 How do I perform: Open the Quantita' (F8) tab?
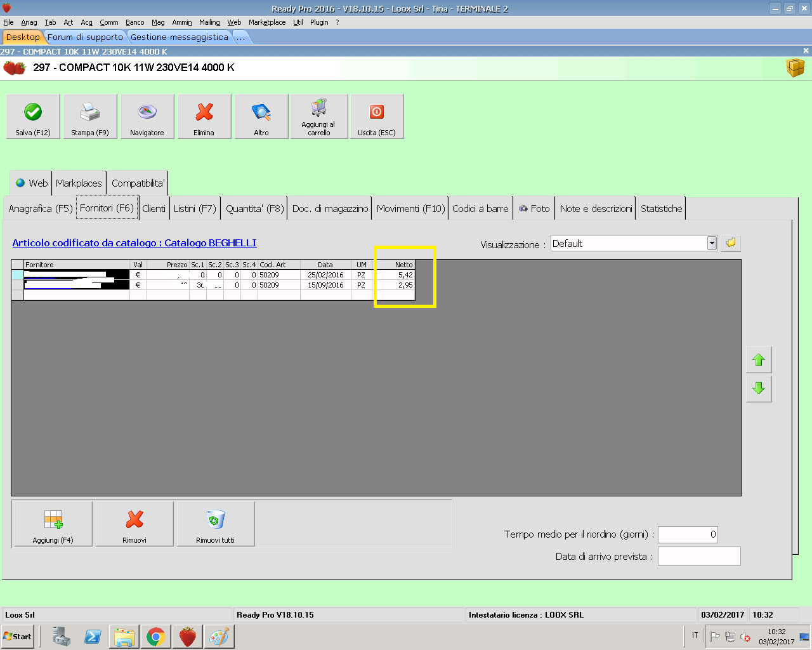click(x=254, y=208)
